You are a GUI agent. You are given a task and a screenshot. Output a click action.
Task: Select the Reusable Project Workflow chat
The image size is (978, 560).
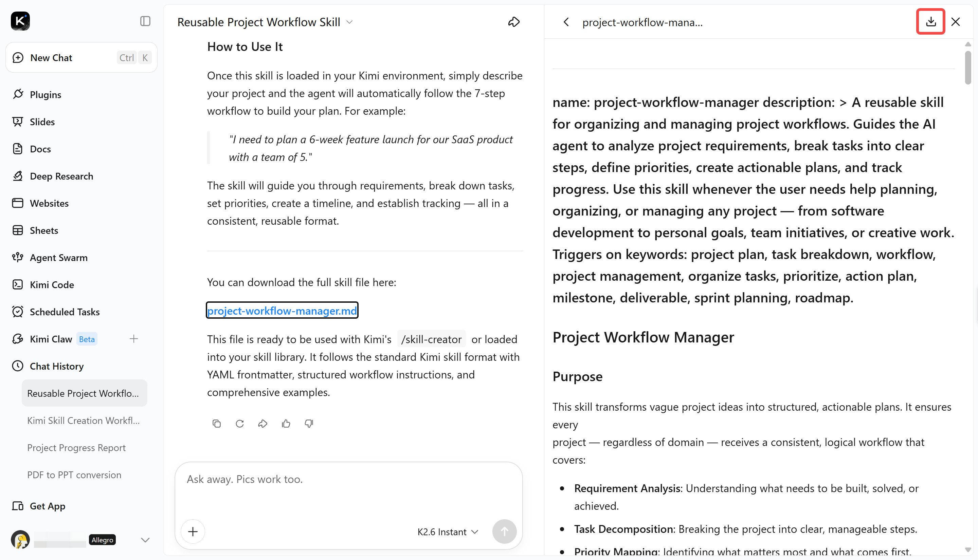coord(84,393)
